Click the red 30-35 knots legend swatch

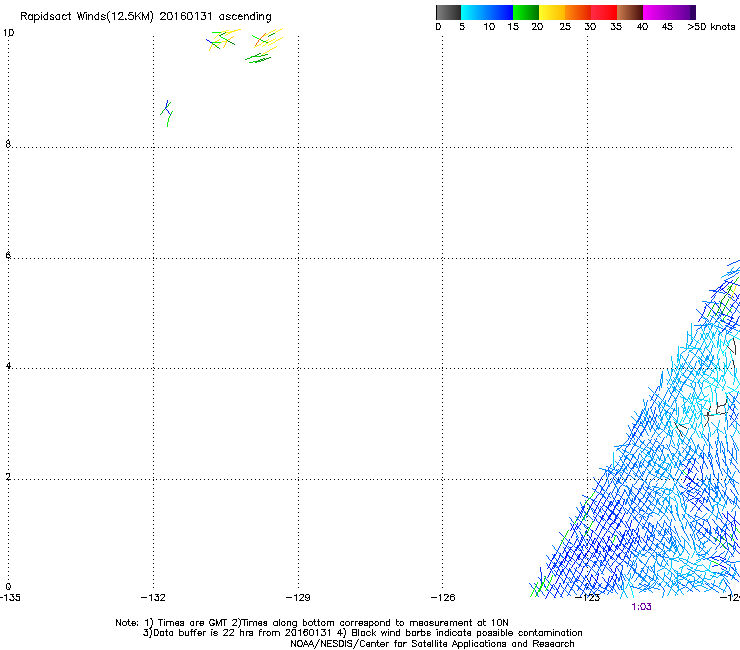604,12
